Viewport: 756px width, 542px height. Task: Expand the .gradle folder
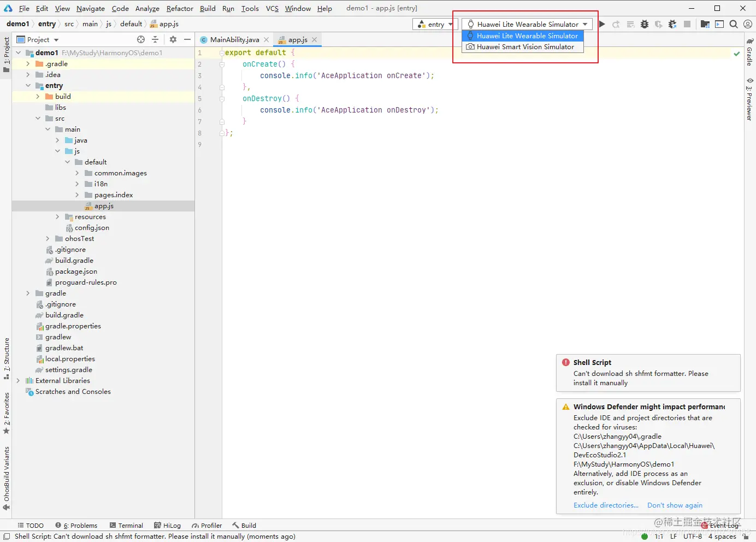coord(28,64)
